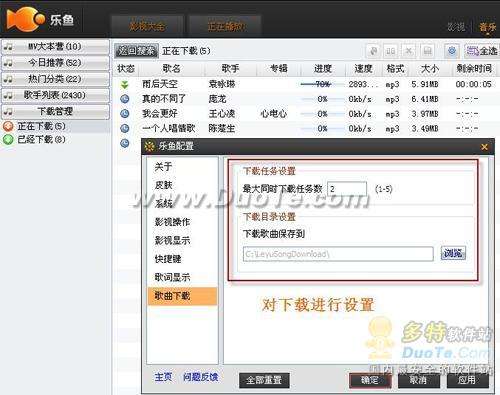
Task: Select 已经下载 (8) in sidebar
Action: coord(41,140)
